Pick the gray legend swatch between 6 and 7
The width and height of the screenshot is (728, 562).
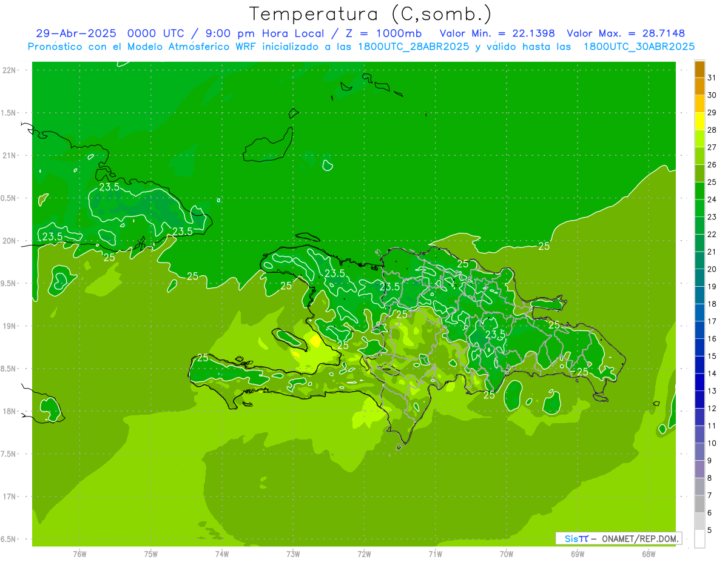[x=699, y=504]
